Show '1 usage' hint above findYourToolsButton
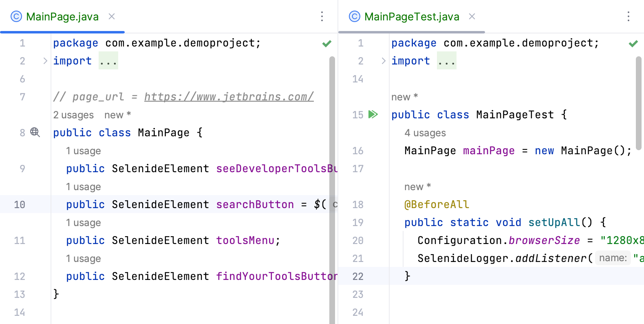 84,259
